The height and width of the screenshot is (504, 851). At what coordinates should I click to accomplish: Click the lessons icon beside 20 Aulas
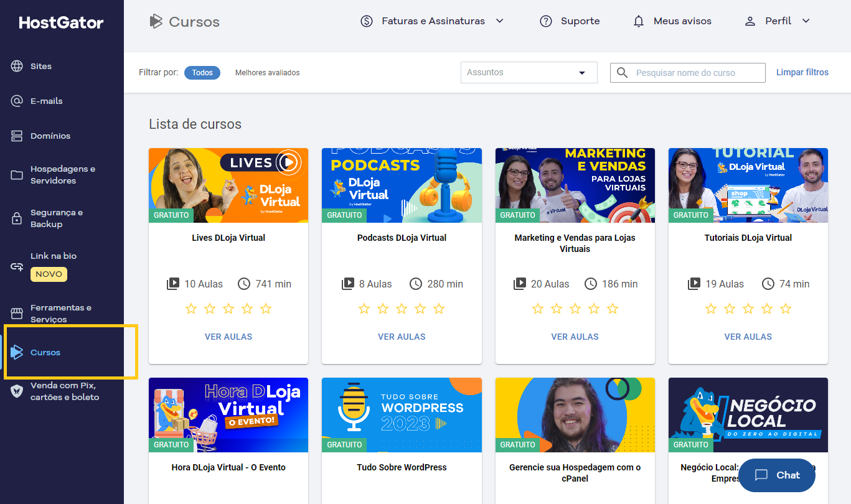(x=519, y=284)
